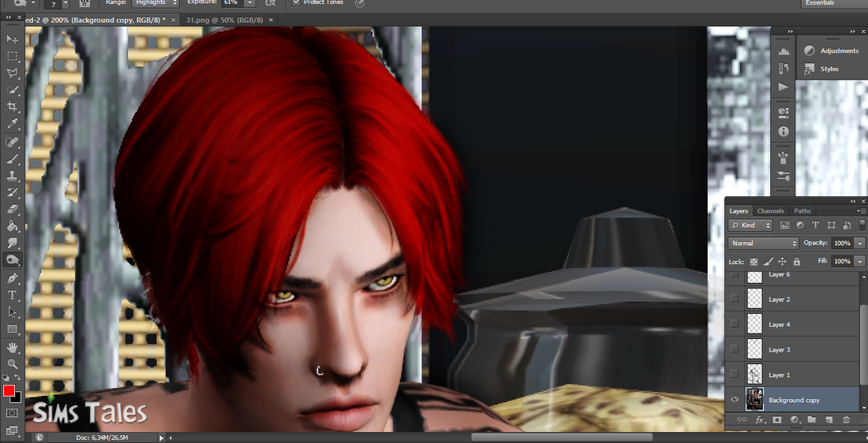Lock layer position
The image size is (868, 443).
(x=782, y=262)
